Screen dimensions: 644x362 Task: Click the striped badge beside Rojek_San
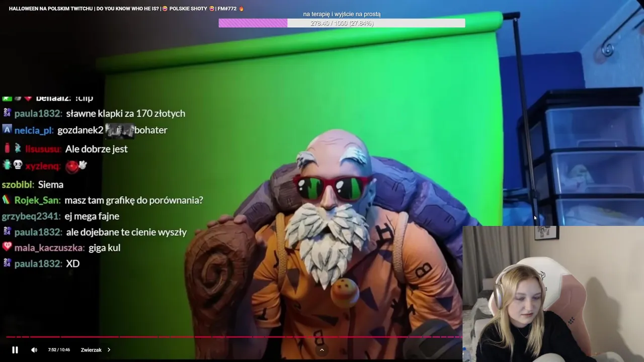[x=6, y=200]
